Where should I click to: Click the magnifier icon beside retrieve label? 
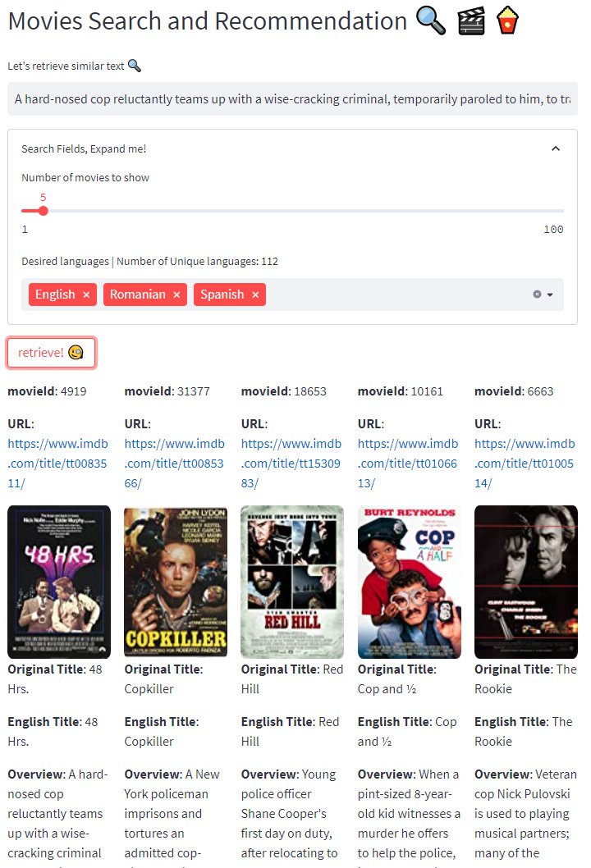click(135, 66)
